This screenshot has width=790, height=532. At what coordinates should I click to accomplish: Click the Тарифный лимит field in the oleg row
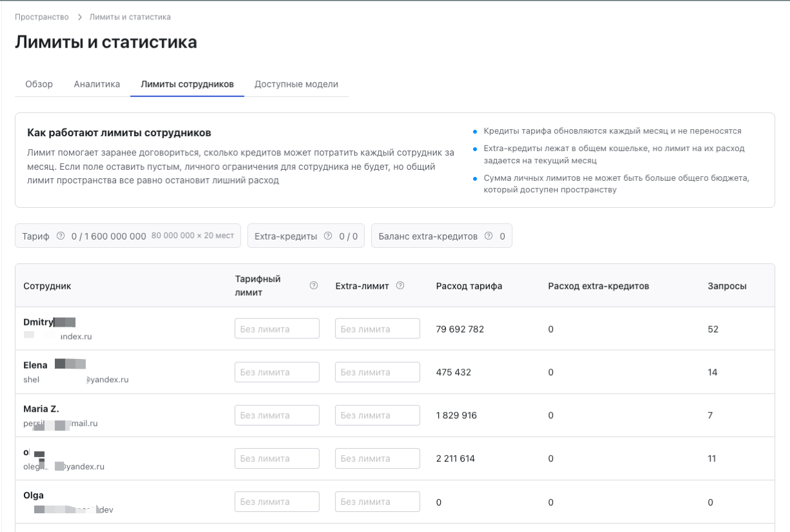[x=277, y=458]
